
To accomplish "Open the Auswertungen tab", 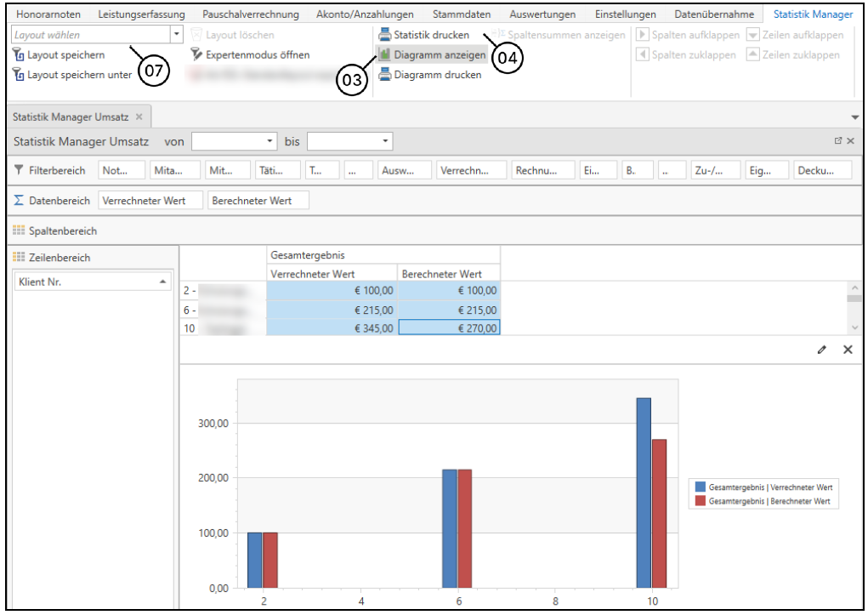I will [x=542, y=14].
